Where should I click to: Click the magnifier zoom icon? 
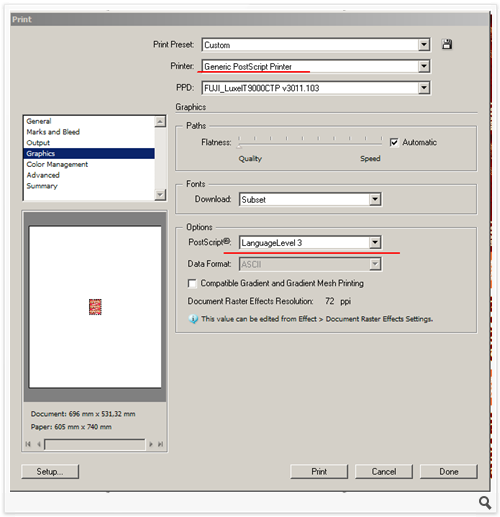click(x=485, y=502)
